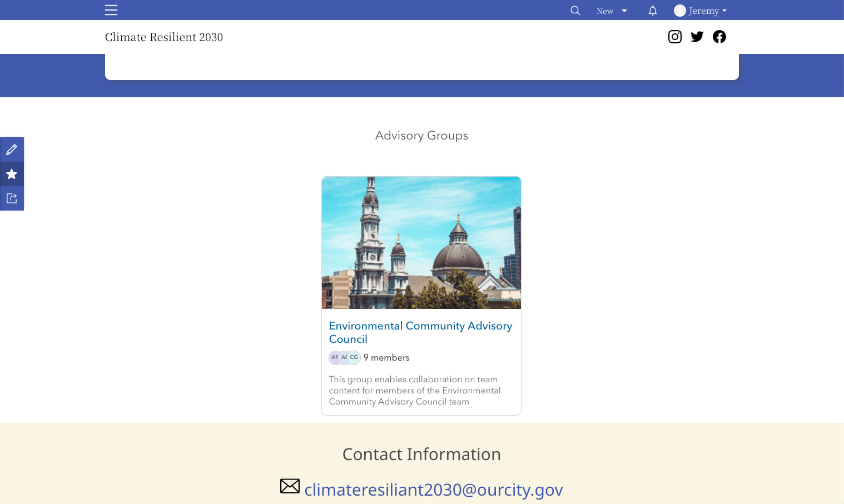844x504 pixels.
Task: Click the share icon in sidebar
Action: pyautogui.click(x=12, y=198)
